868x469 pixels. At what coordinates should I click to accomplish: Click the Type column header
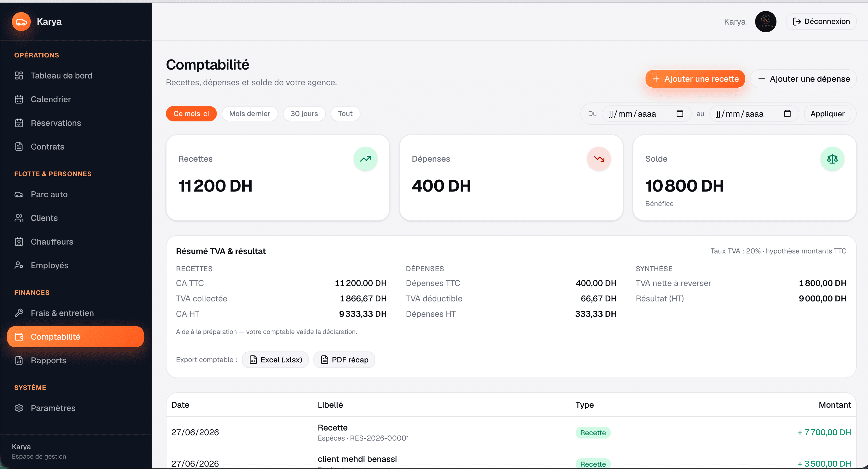tap(584, 405)
